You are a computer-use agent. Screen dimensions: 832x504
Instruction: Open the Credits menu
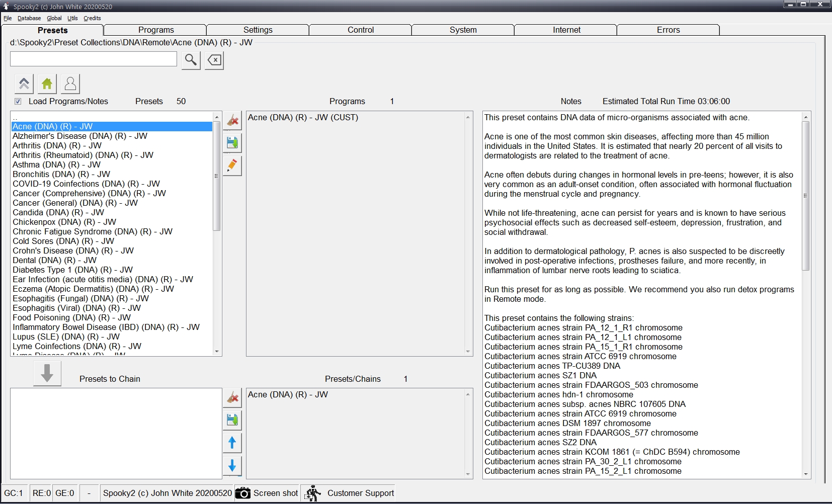pyautogui.click(x=92, y=18)
